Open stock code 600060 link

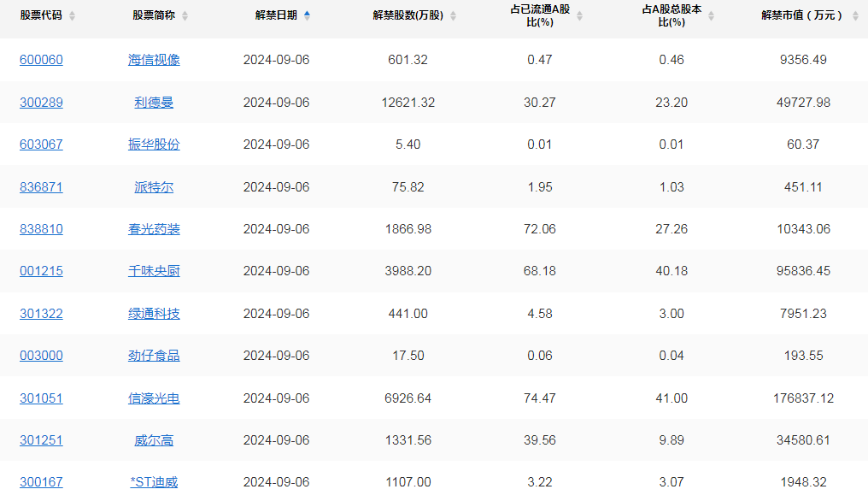tap(42, 60)
